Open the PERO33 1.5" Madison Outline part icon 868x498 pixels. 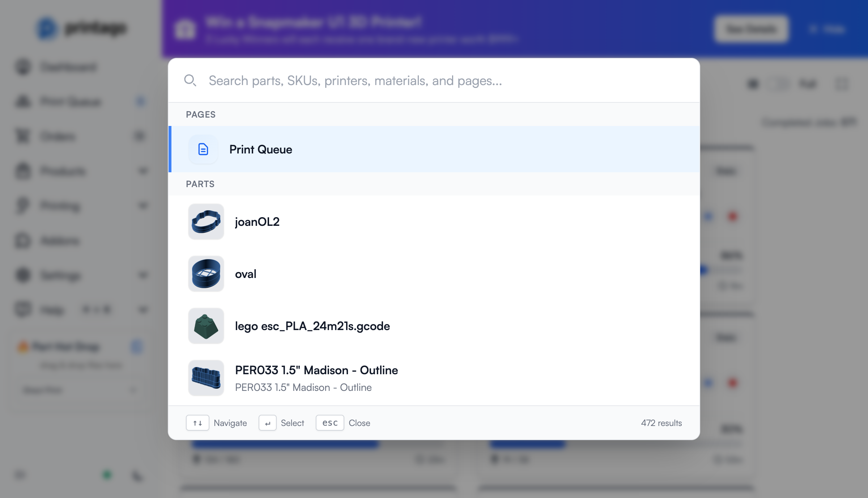[206, 378]
